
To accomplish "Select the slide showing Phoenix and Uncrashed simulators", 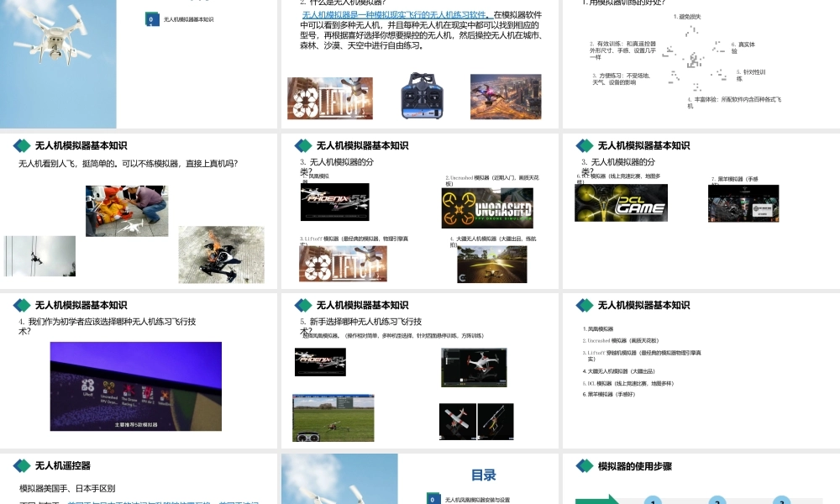I will [419, 211].
